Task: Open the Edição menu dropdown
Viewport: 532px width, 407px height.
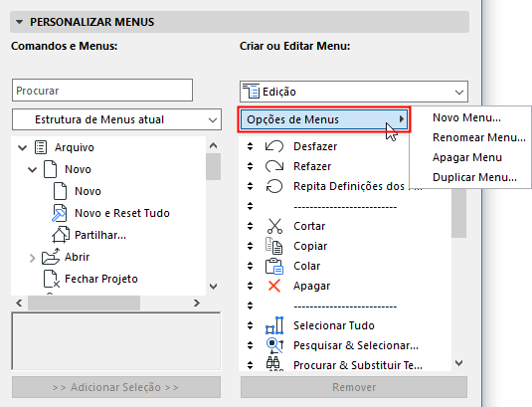Action: tap(354, 92)
